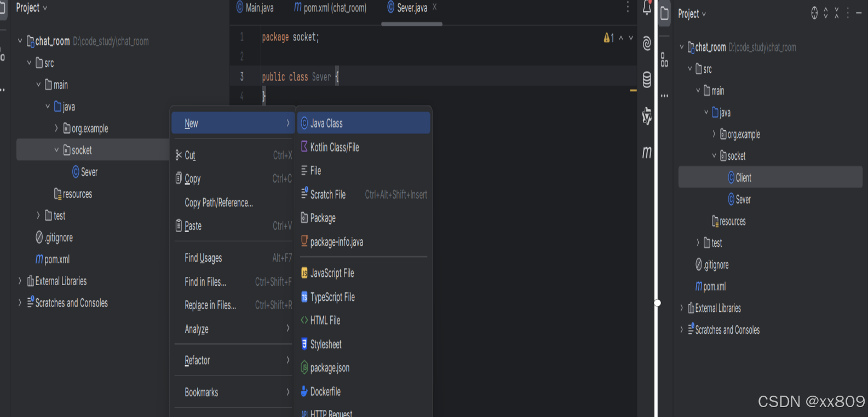Choose the Kotlin Class/File icon entry
Screen dimensions: 868x417
click(364, 147)
